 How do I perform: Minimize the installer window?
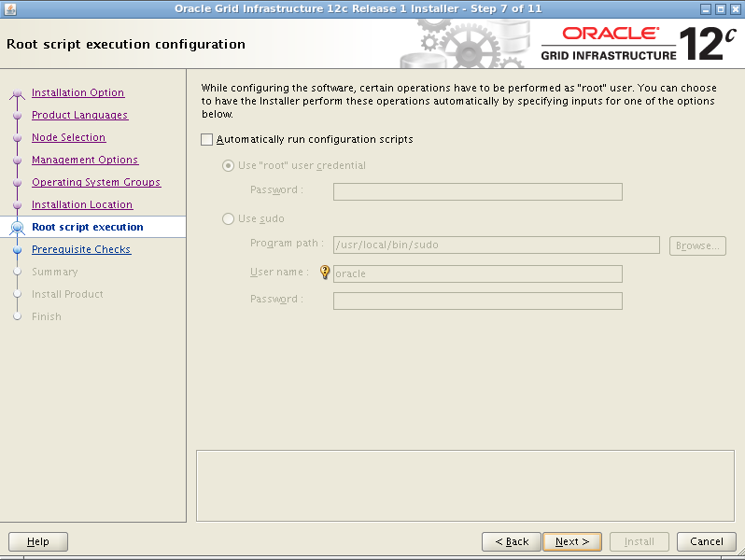tap(705, 8)
